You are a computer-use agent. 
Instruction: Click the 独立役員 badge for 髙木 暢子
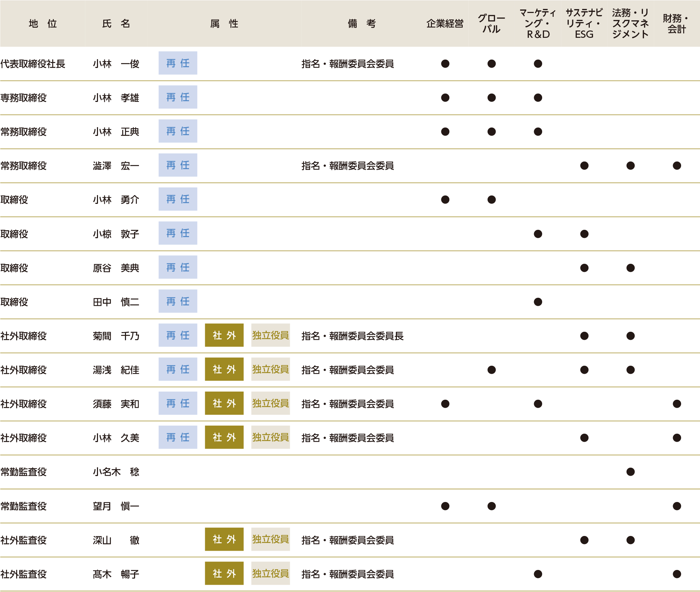270,573
